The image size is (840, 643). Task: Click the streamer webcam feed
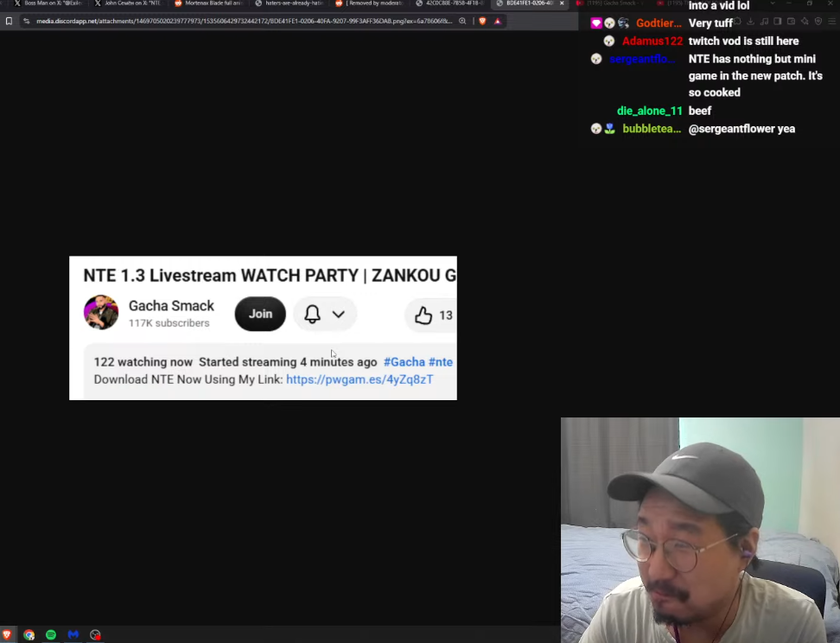[x=700, y=531]
